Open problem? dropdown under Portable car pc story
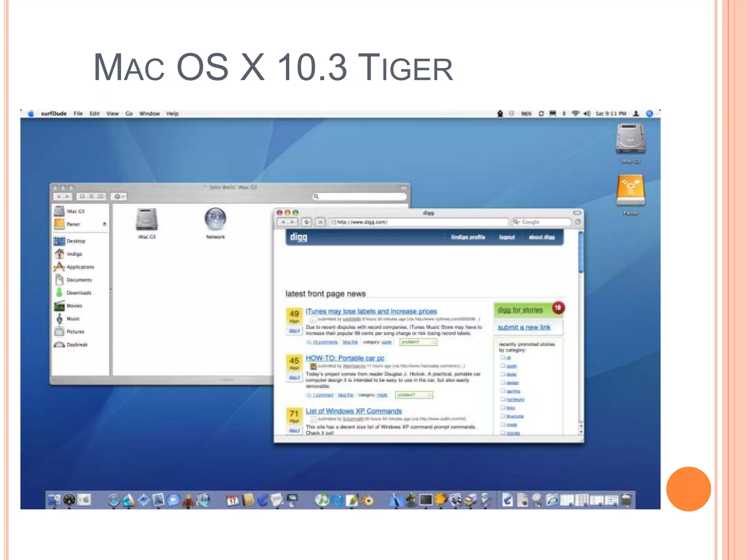Screen dimensions: 747x560 [x=414, y=395]
